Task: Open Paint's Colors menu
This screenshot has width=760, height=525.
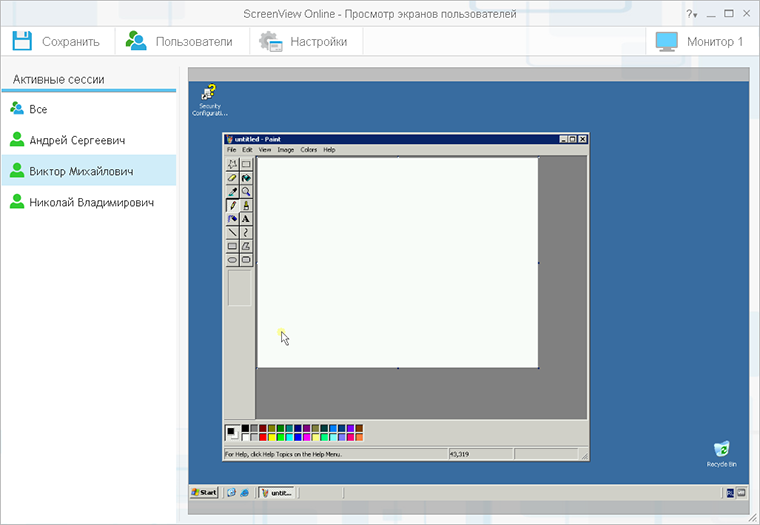Action: tap(308, 150)
